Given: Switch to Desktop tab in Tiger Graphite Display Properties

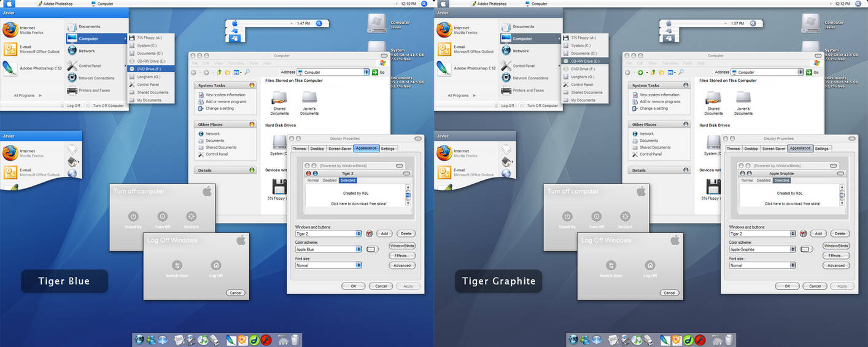Looking at the screenshot, I should tap(751, 149).
